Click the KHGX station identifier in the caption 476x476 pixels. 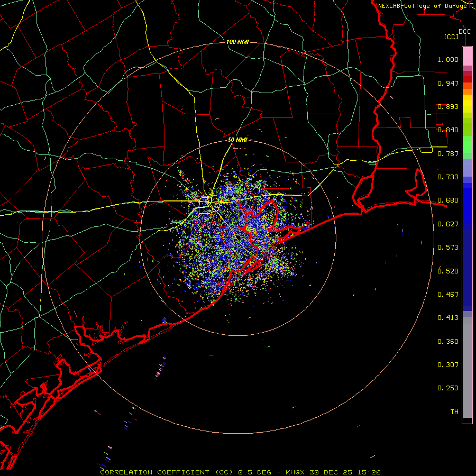click(295, 472)
